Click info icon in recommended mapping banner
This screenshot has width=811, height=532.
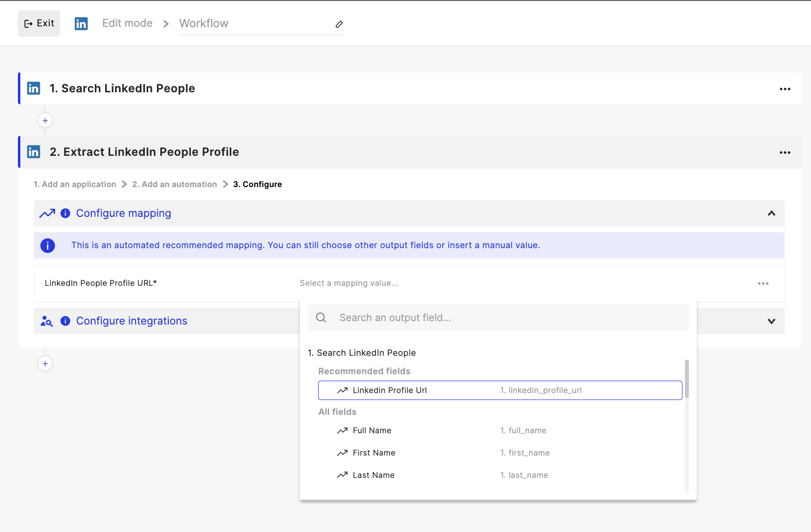pos(48,246)
